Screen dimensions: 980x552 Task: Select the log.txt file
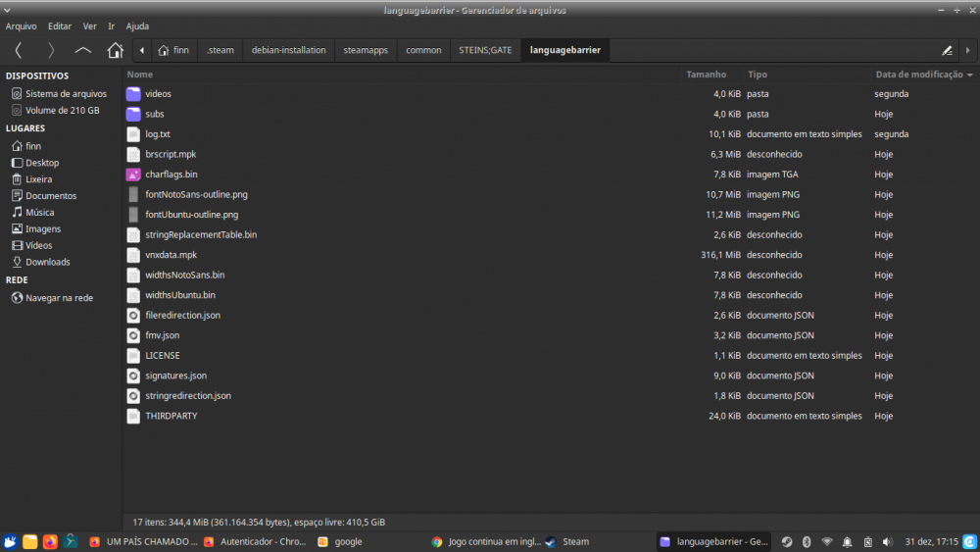(158, 133)
